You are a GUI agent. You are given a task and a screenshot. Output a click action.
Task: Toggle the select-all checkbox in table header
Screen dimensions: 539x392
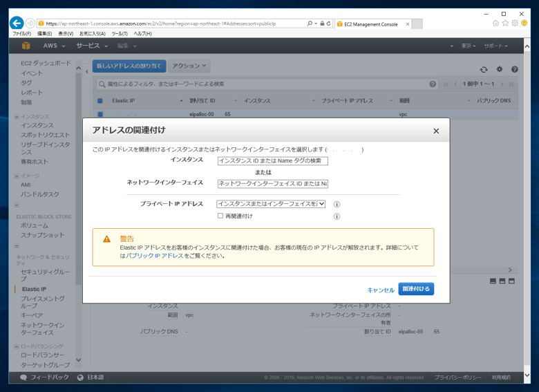(100, 100)
